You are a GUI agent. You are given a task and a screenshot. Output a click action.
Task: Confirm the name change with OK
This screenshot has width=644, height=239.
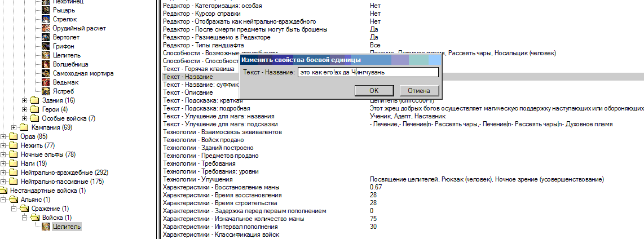374,91
